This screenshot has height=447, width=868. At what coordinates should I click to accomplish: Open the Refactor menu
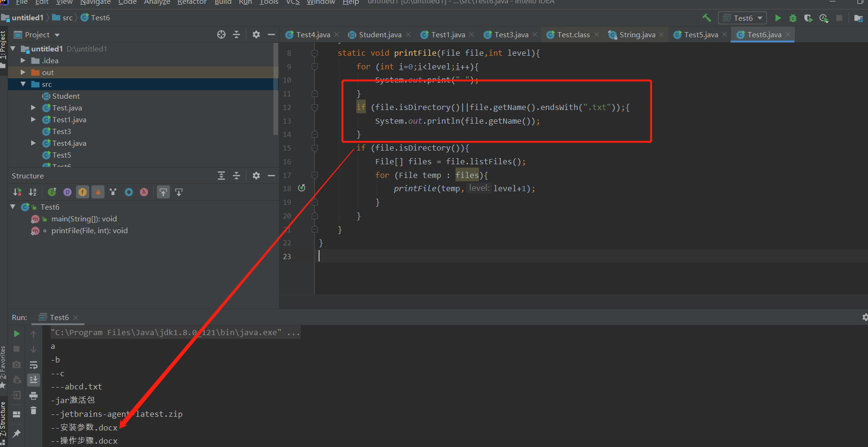[192, 2]
